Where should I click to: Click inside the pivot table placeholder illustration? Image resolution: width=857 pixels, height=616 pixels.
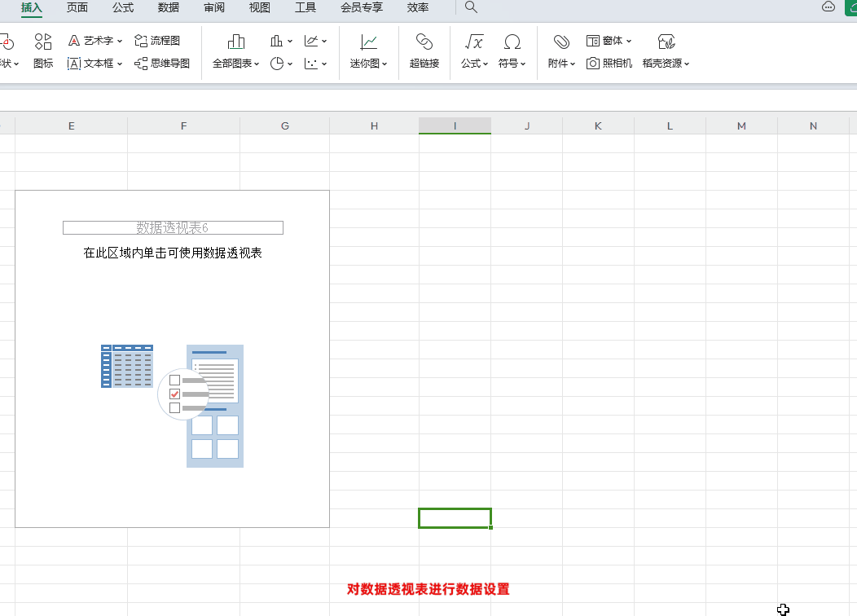172,406
